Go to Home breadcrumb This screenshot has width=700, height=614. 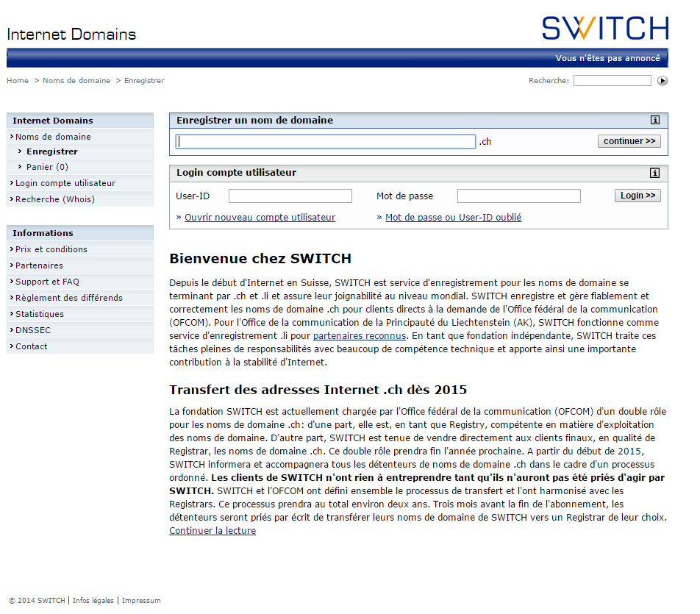18,81
